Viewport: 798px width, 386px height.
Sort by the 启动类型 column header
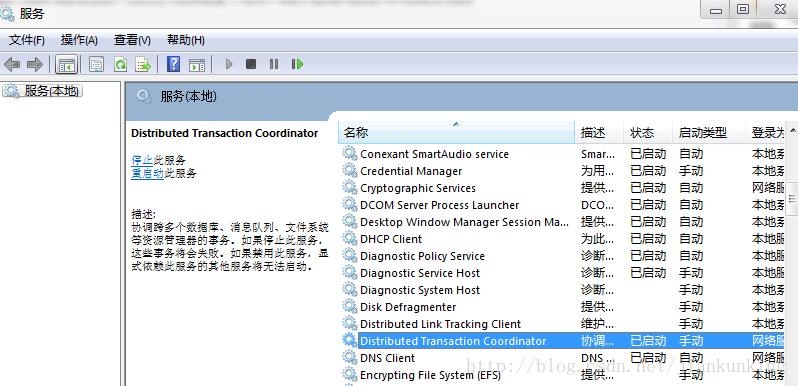point(709,133)
